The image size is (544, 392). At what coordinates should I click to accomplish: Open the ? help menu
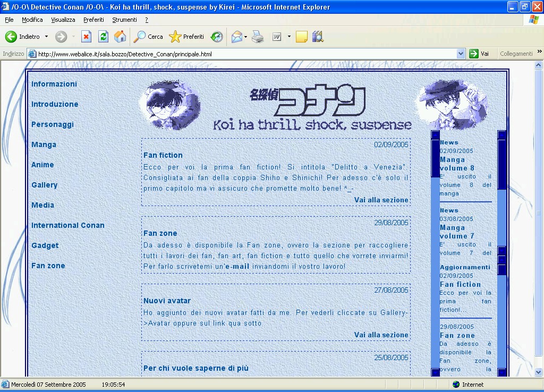(x=147, y=20)
